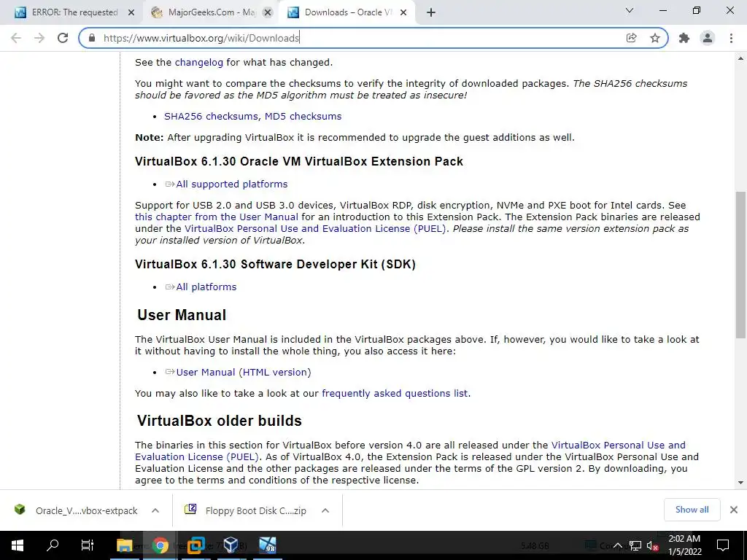
Task: Open the notification center icon
Action: pyautogui.click(x=723, y=545)
